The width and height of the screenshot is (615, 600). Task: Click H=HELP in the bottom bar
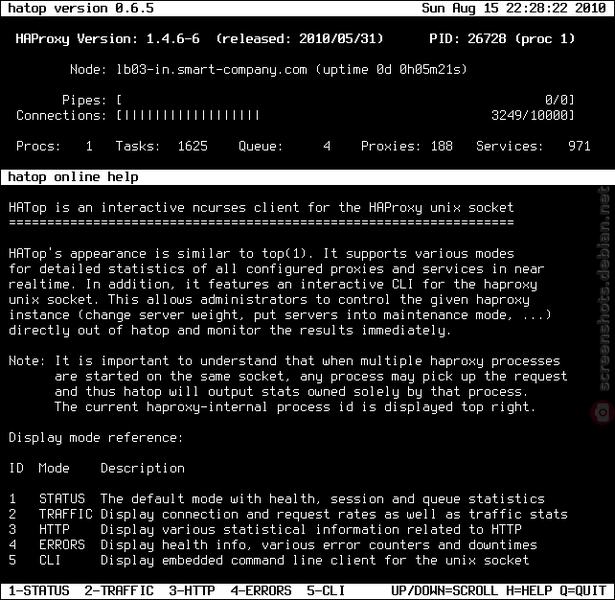529,591
